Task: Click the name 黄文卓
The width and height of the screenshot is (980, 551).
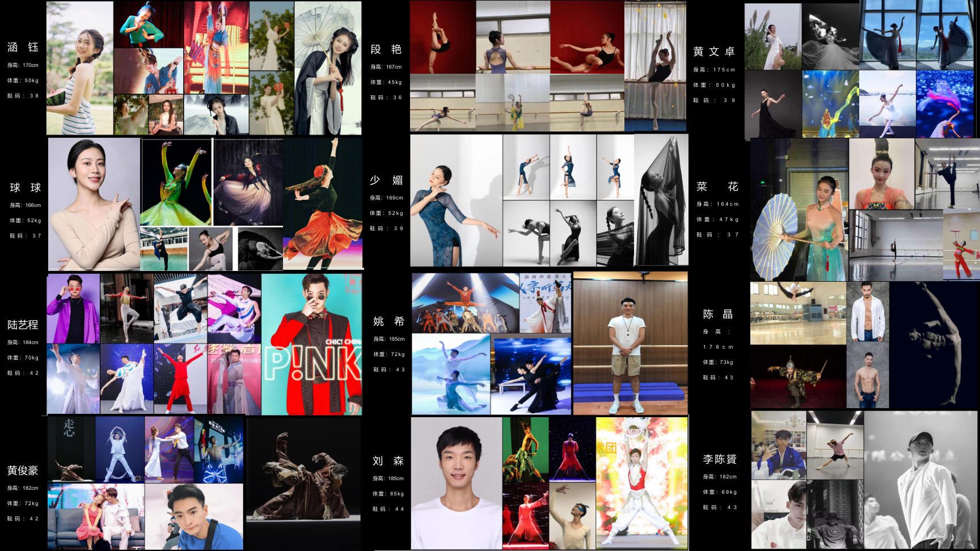Action: pos(714,52)
